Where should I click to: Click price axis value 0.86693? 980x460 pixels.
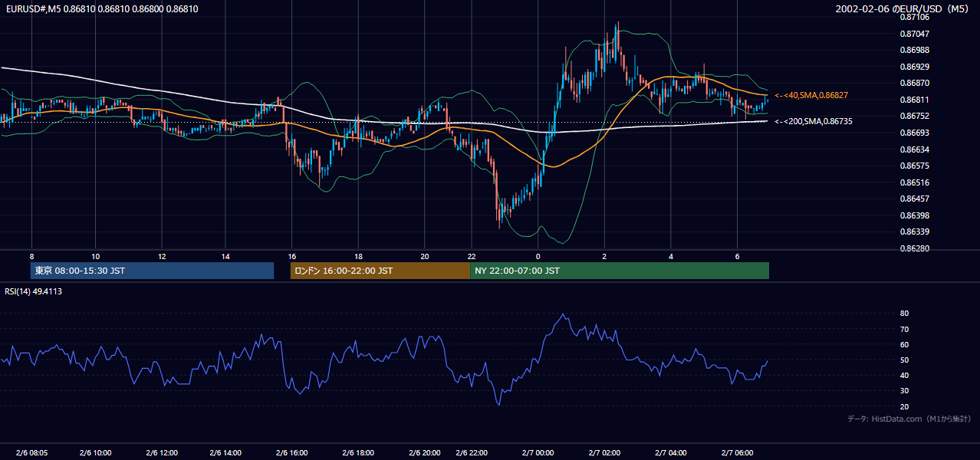pos(915,133)
